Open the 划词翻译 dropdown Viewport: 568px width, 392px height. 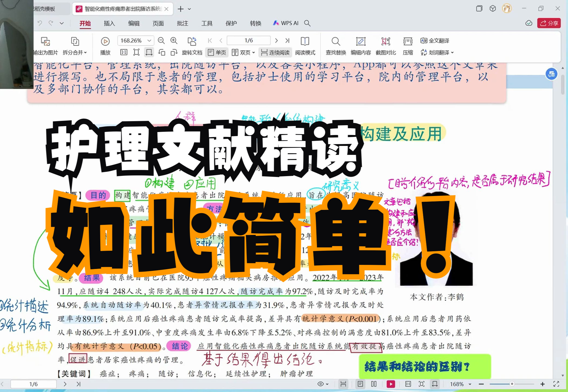coord(437,52)
